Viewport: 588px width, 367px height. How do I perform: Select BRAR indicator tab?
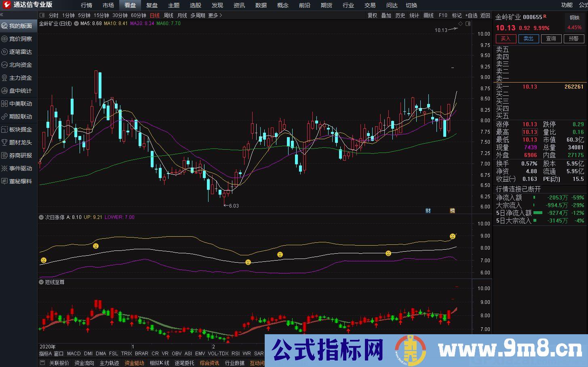[x=141, y=354]
